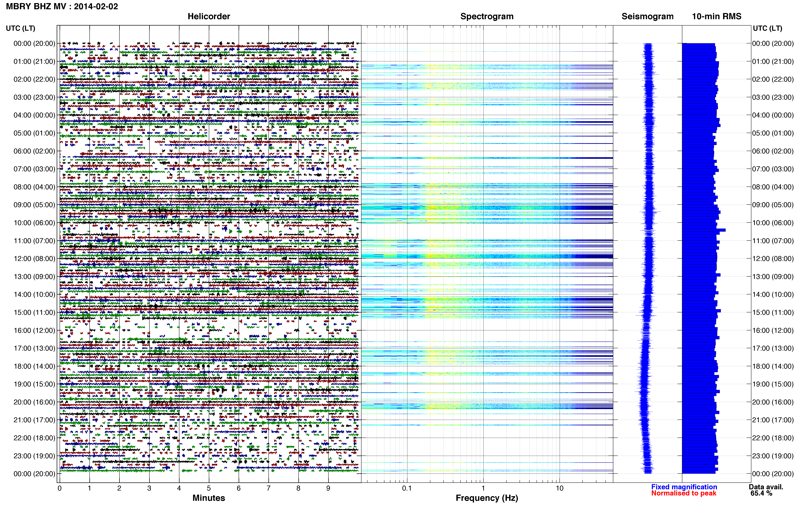Select the 'Helicorder' panel heading

(x=209, y=16)
